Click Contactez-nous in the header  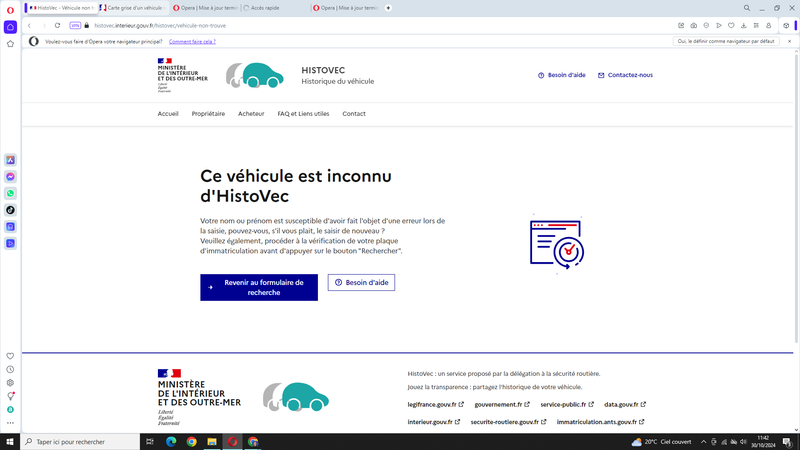[625, 75]
